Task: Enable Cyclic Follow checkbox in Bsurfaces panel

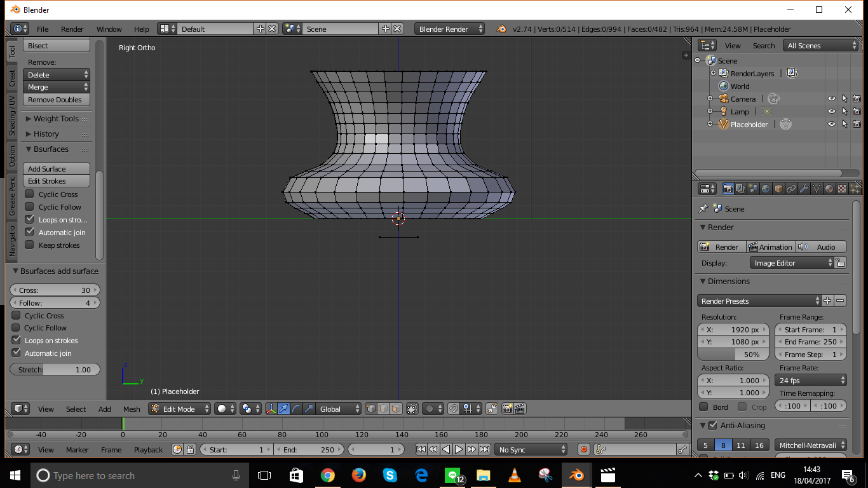Action: click(x=29, y=207)
